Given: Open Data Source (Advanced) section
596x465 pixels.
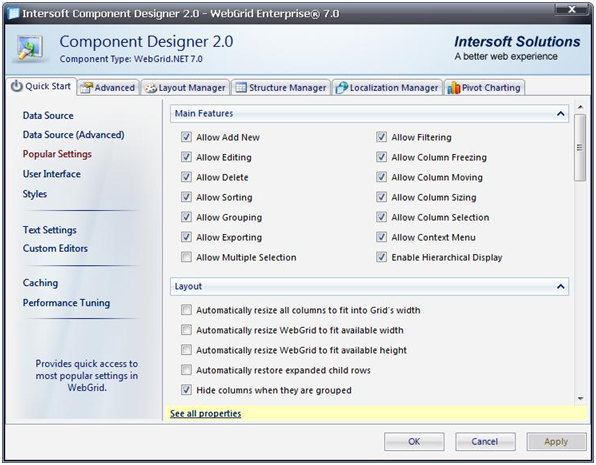Looking at the screenshot, I should pos(73,135).
